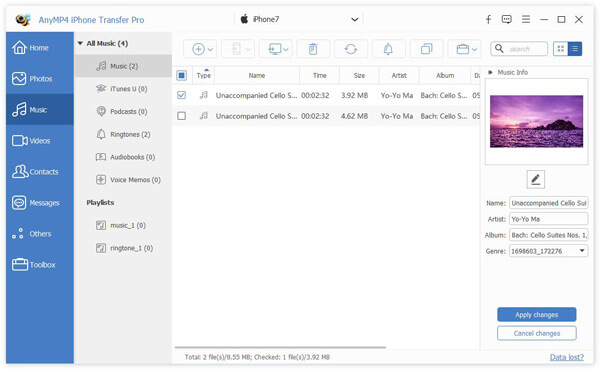Click the feedback chat icon

[x=507, y=20]
